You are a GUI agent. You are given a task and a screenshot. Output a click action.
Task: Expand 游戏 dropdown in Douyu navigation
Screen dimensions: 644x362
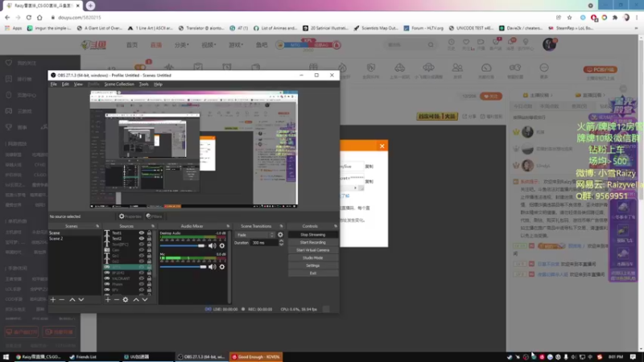[x=236, y=45]
